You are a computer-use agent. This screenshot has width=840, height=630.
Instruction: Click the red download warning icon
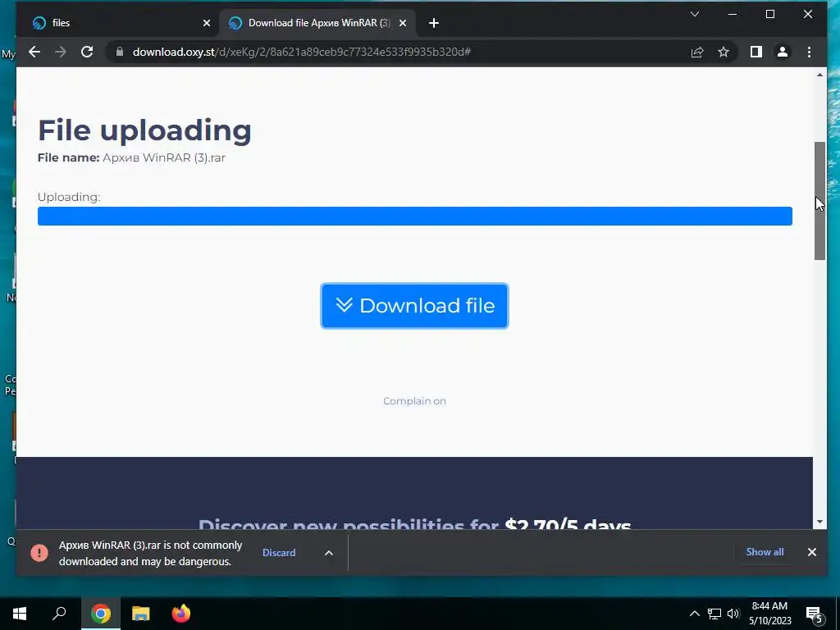pyautogui.click(x=39, y=553)
